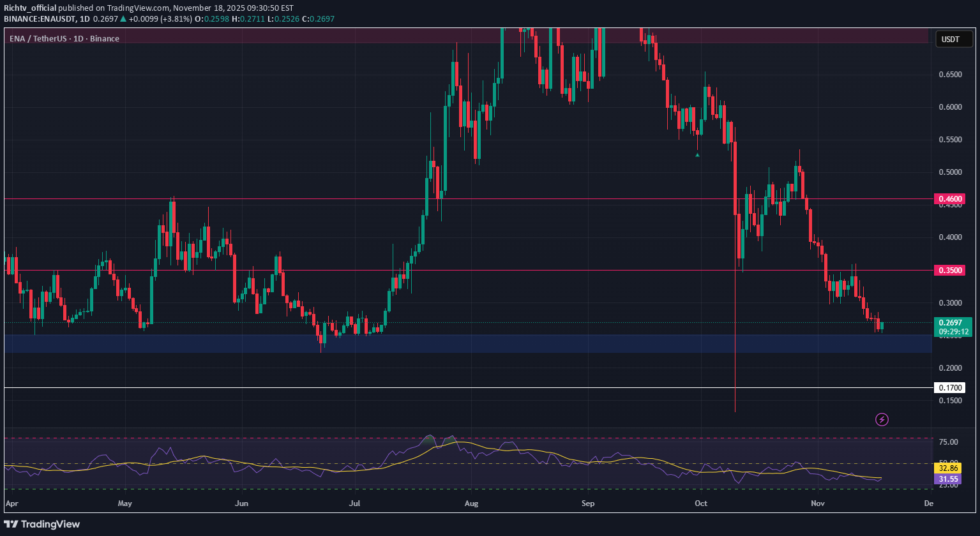This screenshot has height=536, width=980.
Task: Click the Oct label on time axis
Action: tap(701, 503)
